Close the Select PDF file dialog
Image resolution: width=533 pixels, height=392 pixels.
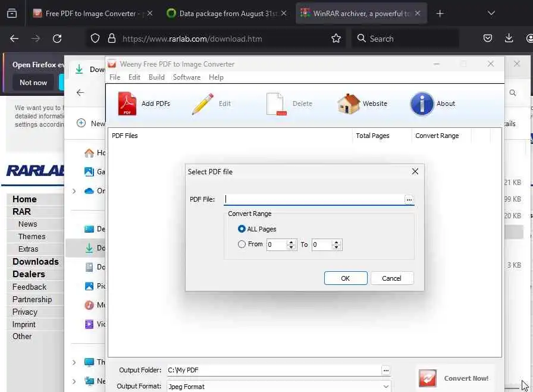(415, 171)
